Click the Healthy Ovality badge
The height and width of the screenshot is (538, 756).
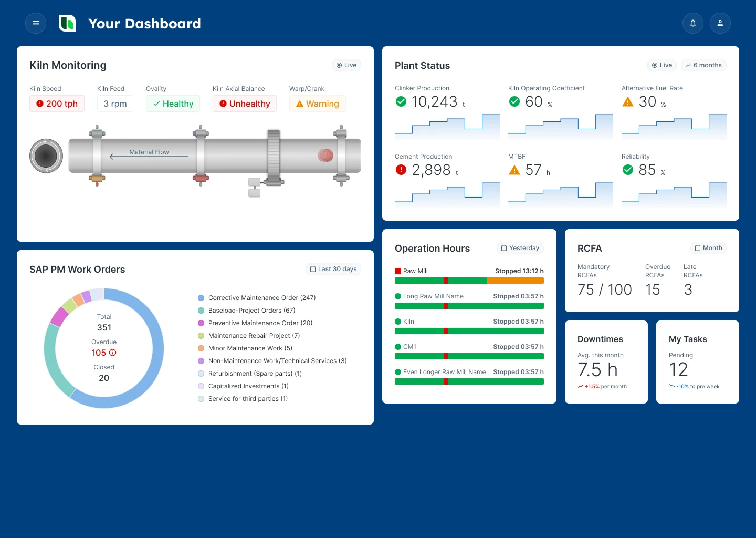(173, 104)
